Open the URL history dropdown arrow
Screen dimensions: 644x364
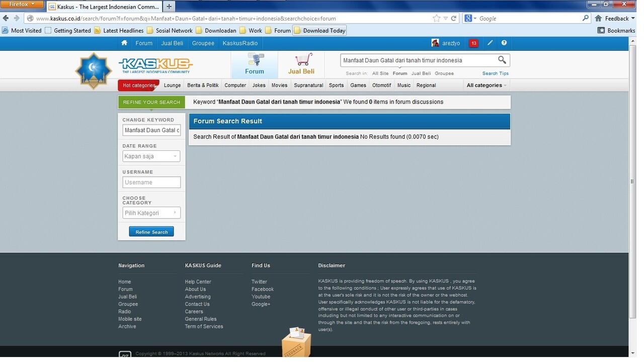tap(445, 19)
